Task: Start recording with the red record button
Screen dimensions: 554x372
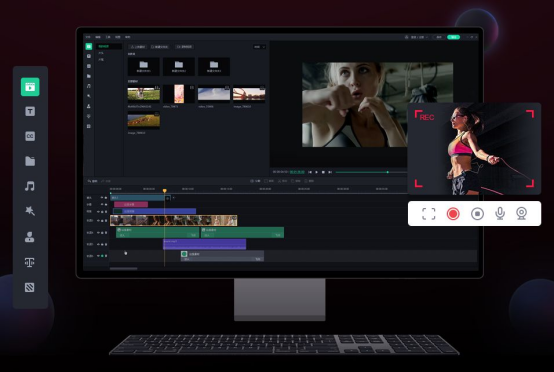Action: point(453,213)
